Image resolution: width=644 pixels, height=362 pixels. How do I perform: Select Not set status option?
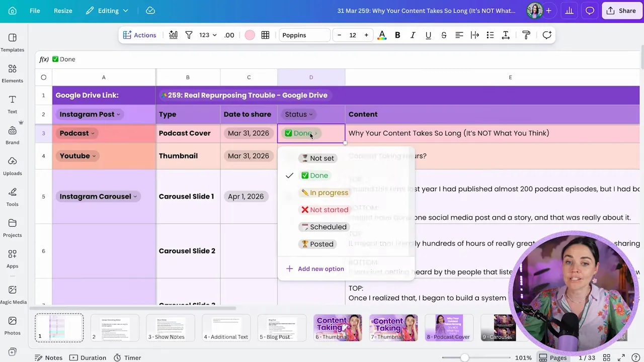pos(317,158)
